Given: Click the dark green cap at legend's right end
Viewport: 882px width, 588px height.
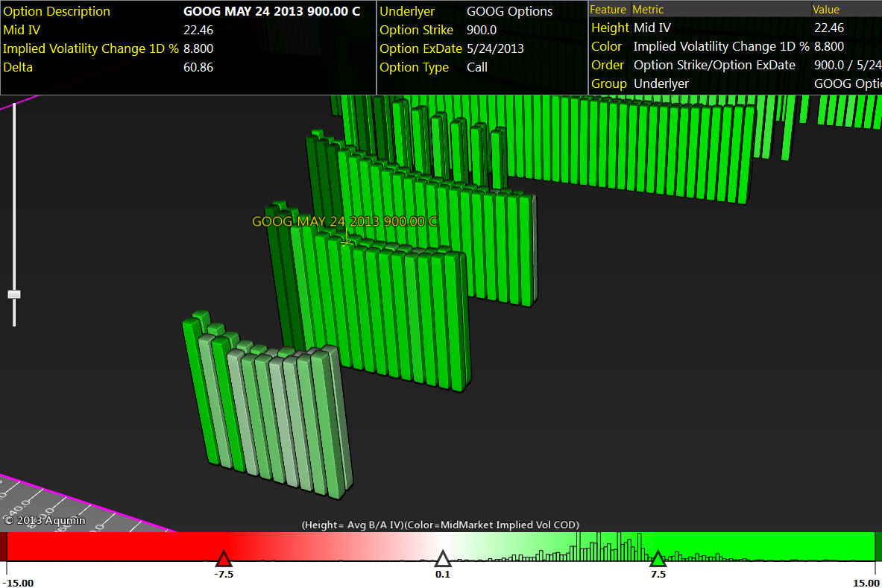Looking at the screenshot, I should coord(878,546).
